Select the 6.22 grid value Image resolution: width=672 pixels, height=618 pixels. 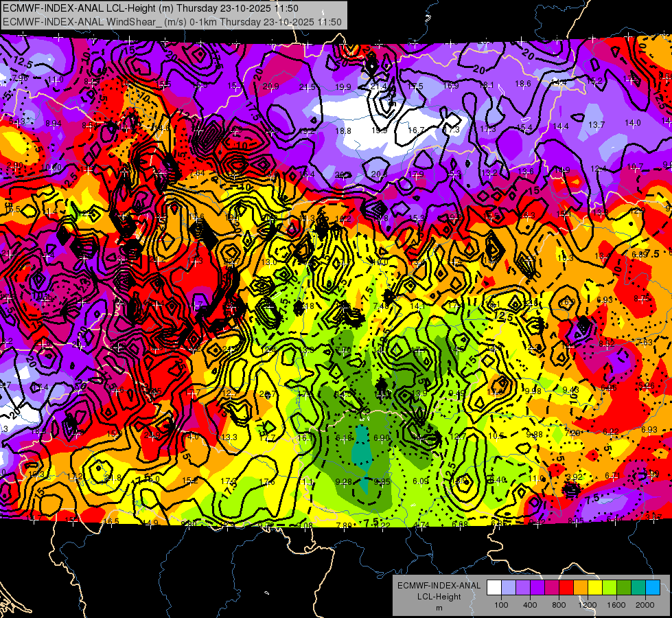click(611, 431)
